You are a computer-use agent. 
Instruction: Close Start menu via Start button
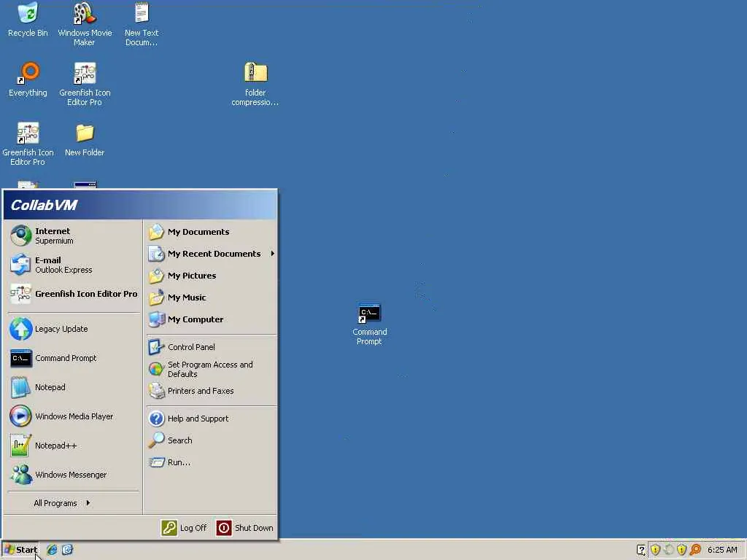[x=20, y=550]
